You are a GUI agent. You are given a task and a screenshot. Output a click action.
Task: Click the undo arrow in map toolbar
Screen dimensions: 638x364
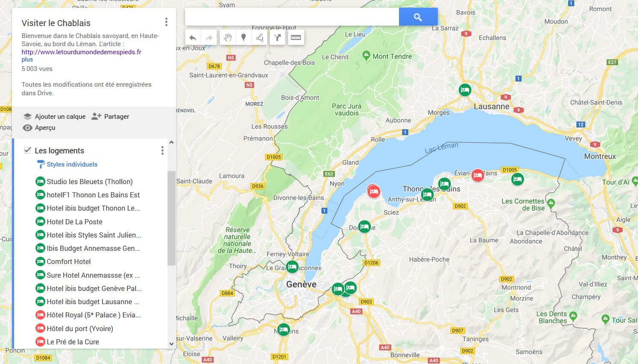tap(193, 38)
